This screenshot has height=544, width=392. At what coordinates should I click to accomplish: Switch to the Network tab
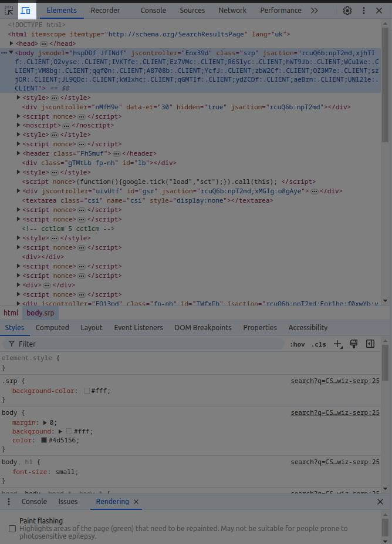coord(232,11)
